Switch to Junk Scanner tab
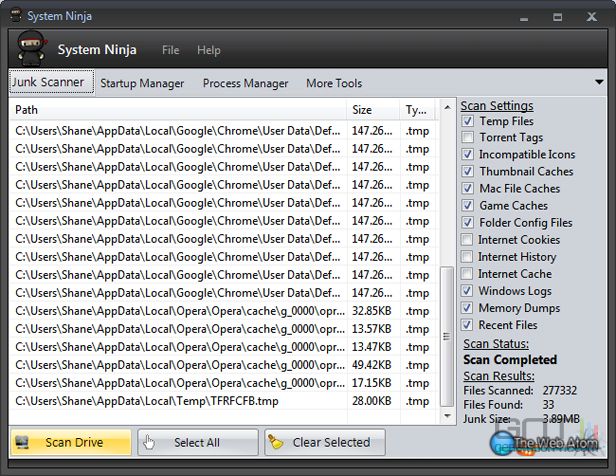This screenshot has width=616, height=476. (51, 82)
